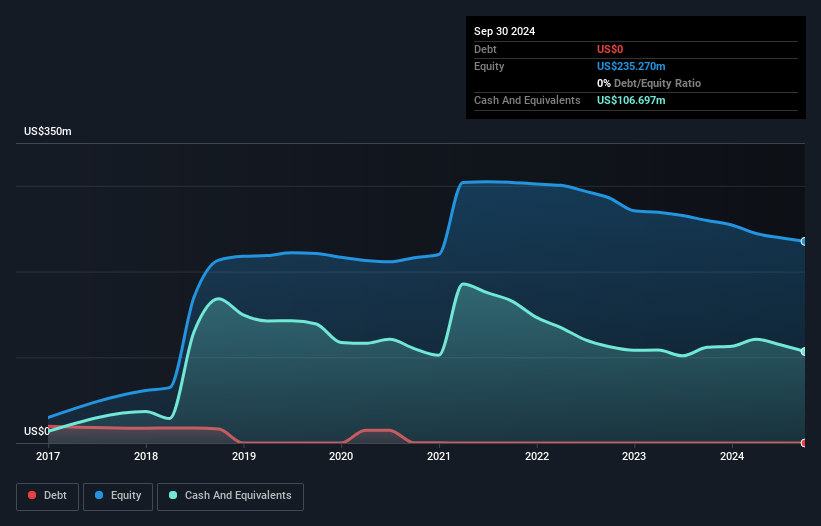Select the Cash endpoint marker at Sep 2024
821x526 pixels.
point(804,351)
